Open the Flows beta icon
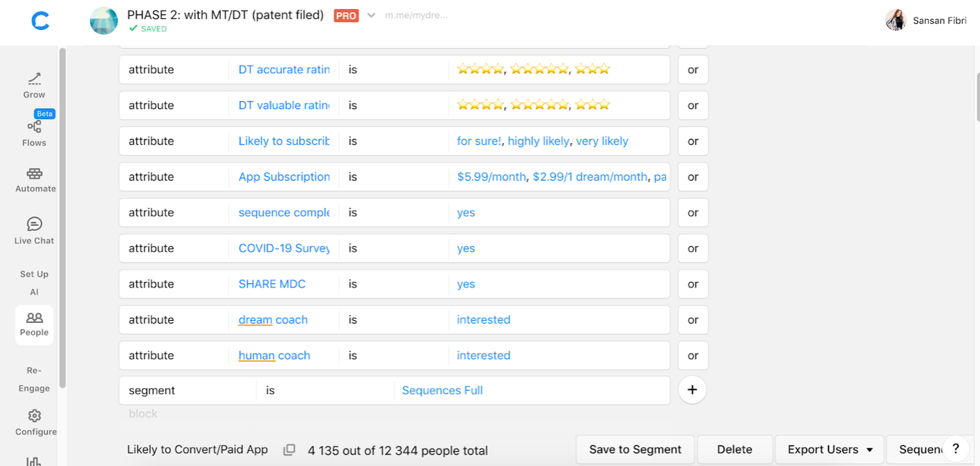Image resolution: width=980 pixels, height=466 pixels. click(34, 127)
